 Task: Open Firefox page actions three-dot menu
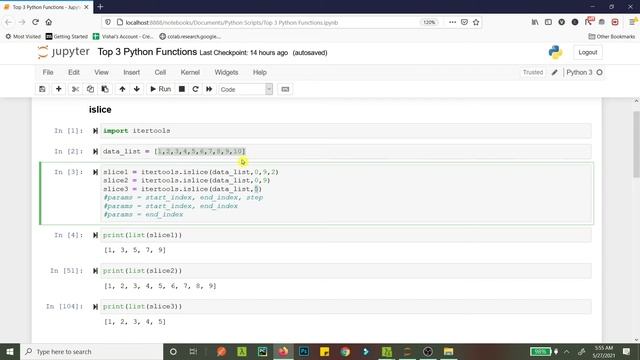tap(452, 22)
